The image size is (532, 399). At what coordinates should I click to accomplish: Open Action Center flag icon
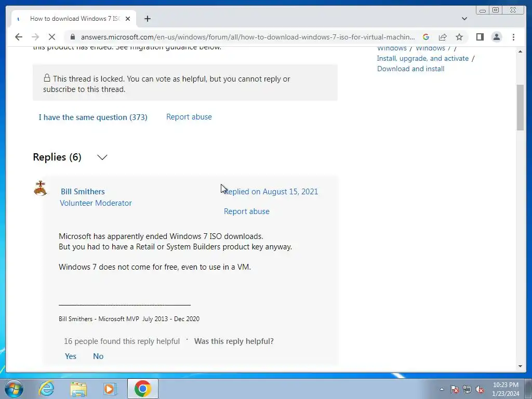pyautogui.click(x=455, y=389)
